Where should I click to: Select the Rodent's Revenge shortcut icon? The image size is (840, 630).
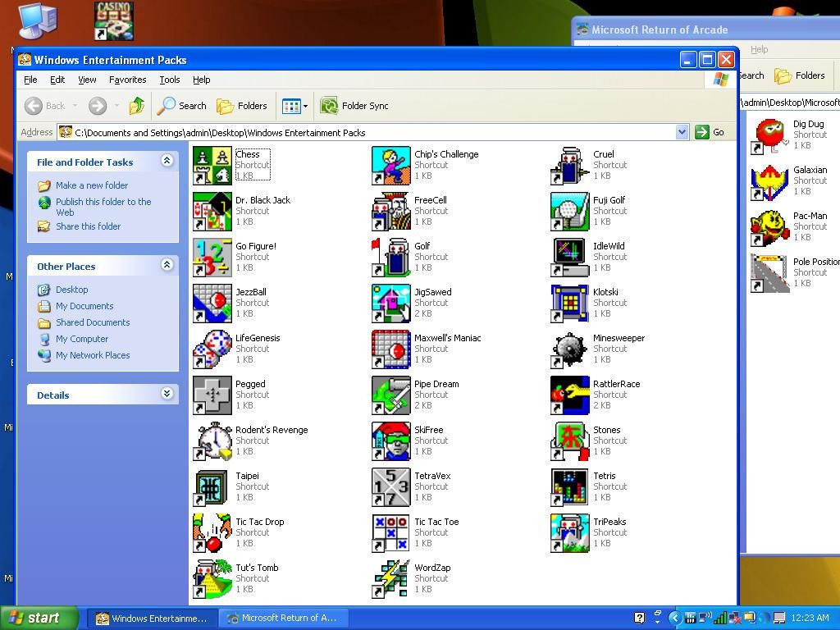coord(212,441)
